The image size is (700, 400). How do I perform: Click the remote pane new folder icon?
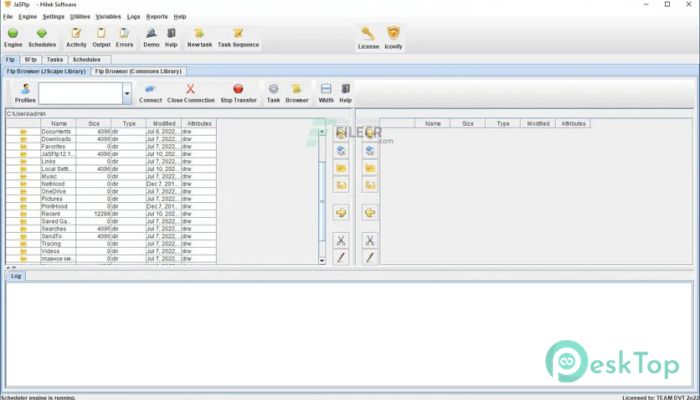[370, 185]
